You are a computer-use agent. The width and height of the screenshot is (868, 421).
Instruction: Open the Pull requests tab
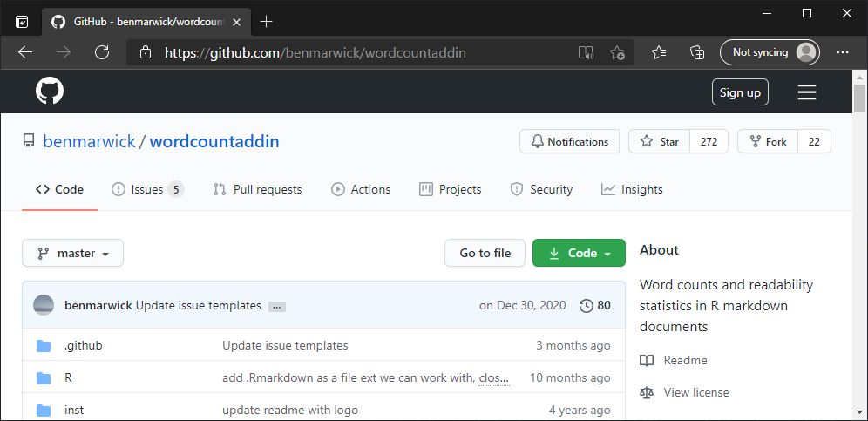click(257, 189)
